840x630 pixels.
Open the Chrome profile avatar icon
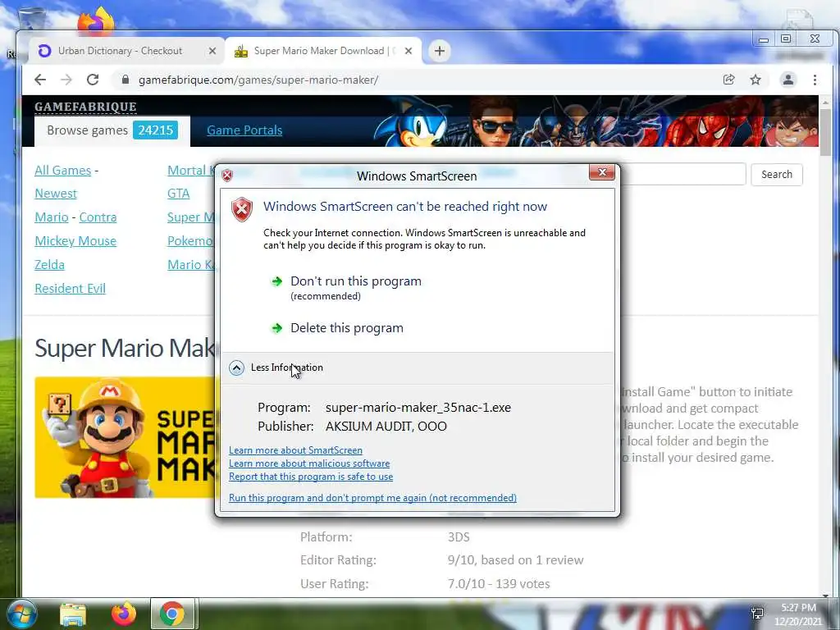(788, 80)
